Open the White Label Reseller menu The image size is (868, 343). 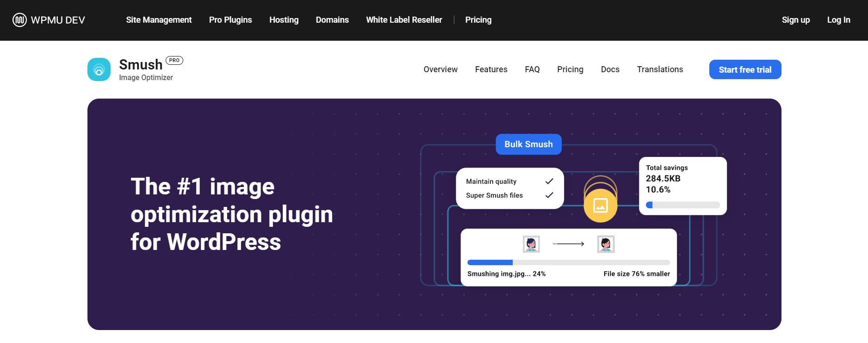point(404,20)
